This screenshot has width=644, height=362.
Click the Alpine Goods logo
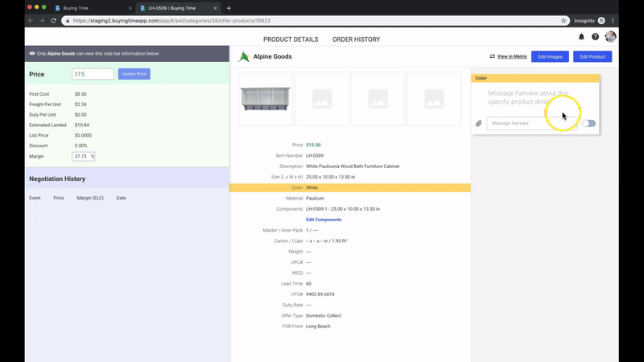tap(243, 56)
